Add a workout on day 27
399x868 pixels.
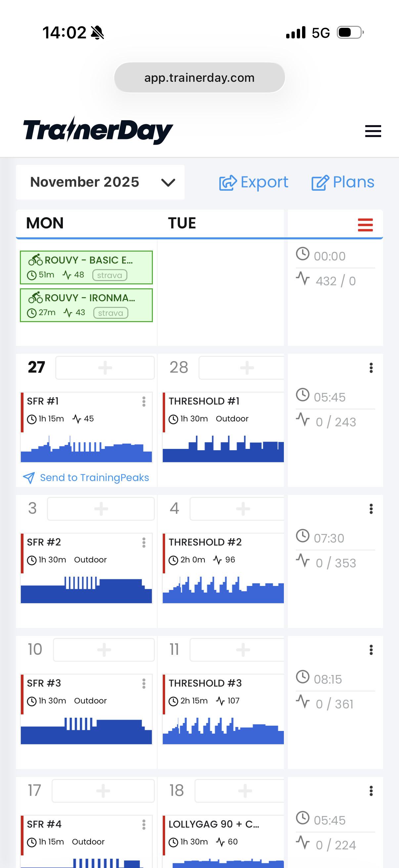[105, 367]
